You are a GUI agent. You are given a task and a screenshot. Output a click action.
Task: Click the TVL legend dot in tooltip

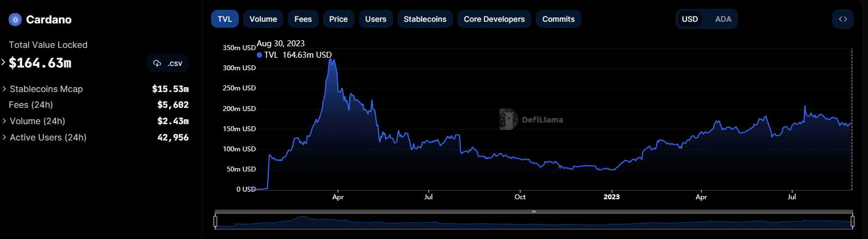pyautogui.click(x=259, y=55)
